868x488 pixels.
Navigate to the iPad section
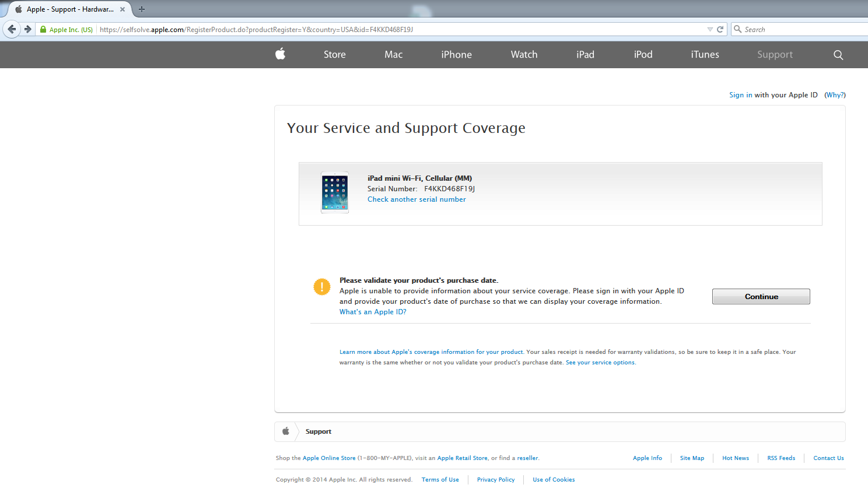point(586,55)
